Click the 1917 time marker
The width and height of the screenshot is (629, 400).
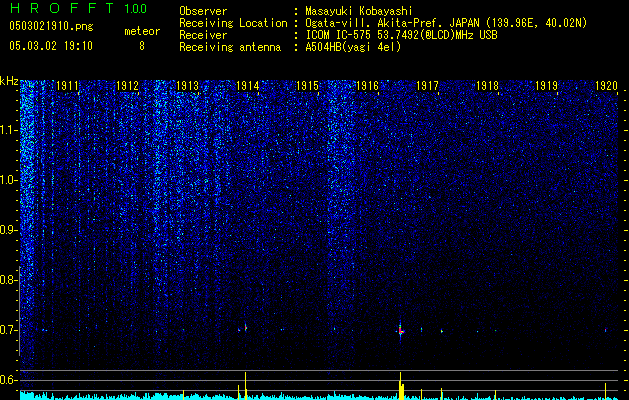click(x=427, y=86)
